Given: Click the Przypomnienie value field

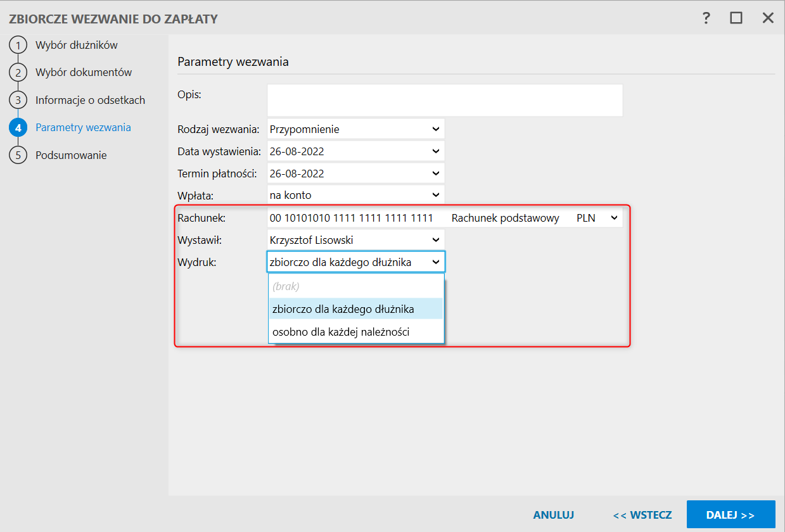Looking at the screenshot, I should point(356,129).
